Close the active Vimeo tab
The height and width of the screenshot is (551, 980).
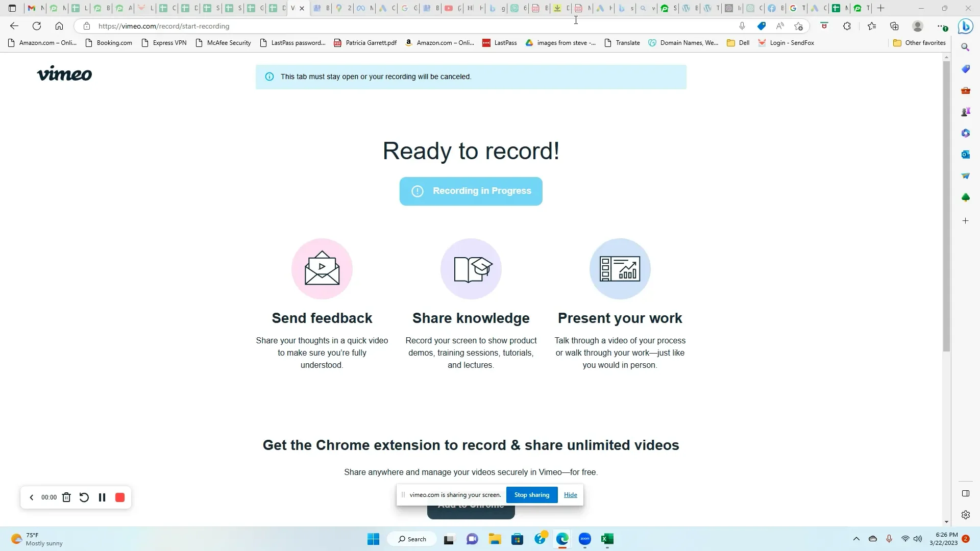point(302,8)
